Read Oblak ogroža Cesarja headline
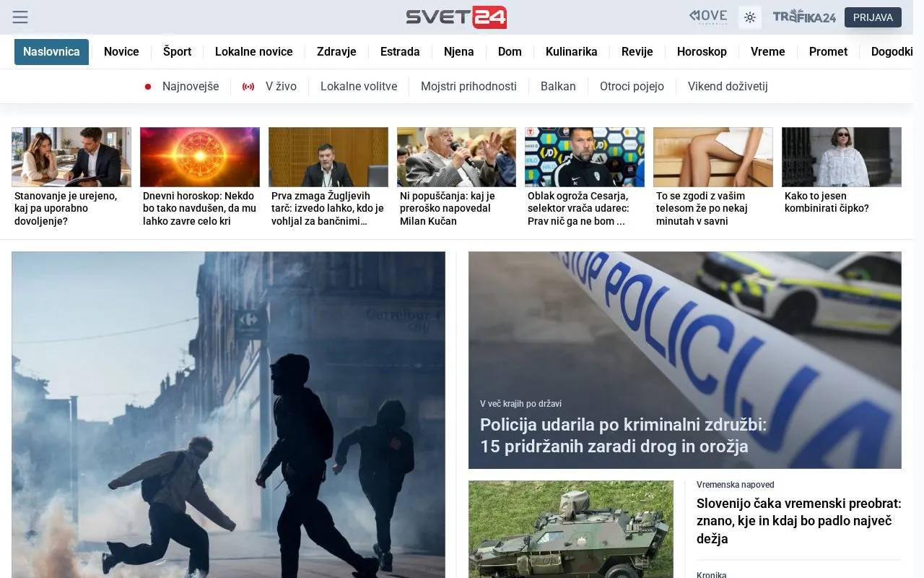924x578 pixels. click(578, 208)
